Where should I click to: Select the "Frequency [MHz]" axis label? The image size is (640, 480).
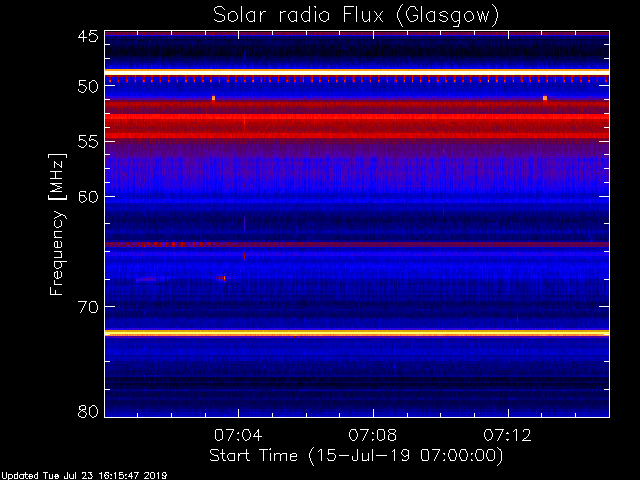58,224
